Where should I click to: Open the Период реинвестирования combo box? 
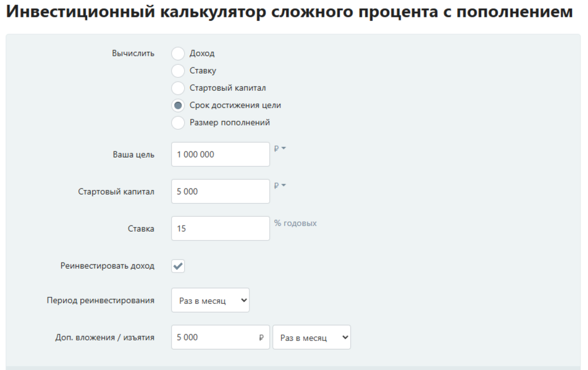pyautogui.click(x=210, y=300)
